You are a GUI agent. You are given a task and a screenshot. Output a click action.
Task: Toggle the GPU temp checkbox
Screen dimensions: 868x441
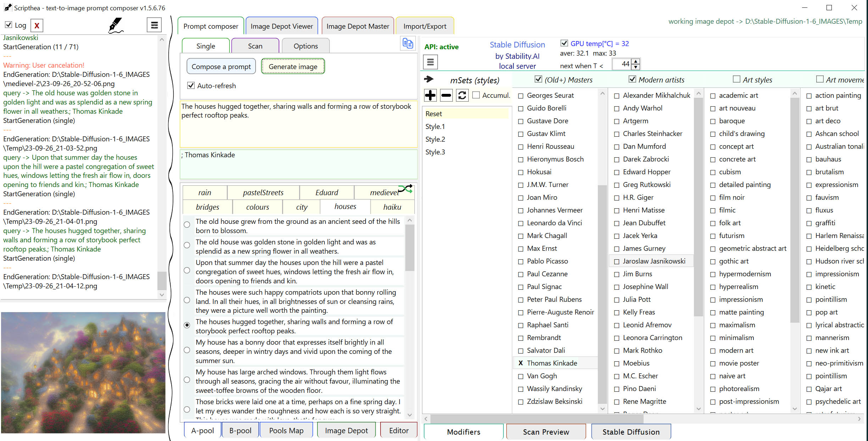[564, 43]
